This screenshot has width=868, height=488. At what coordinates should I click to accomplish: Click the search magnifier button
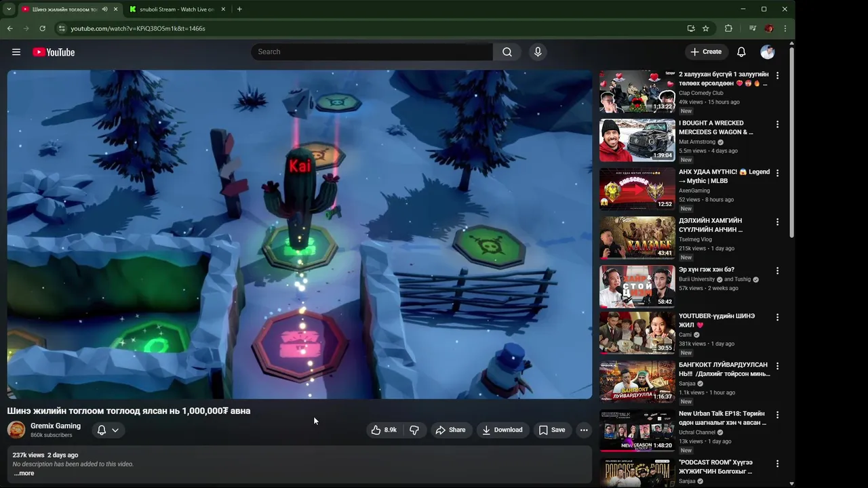click(x=507, y=52)
